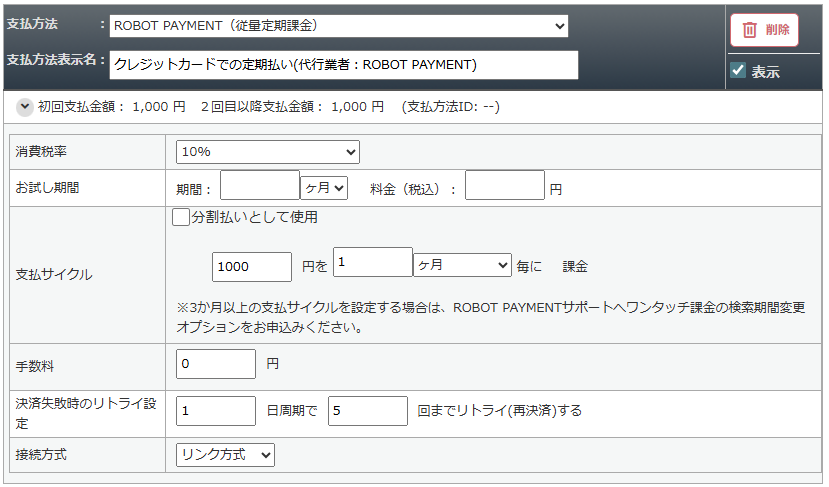Collapse the payment details chevron icon

click(24, 106)
